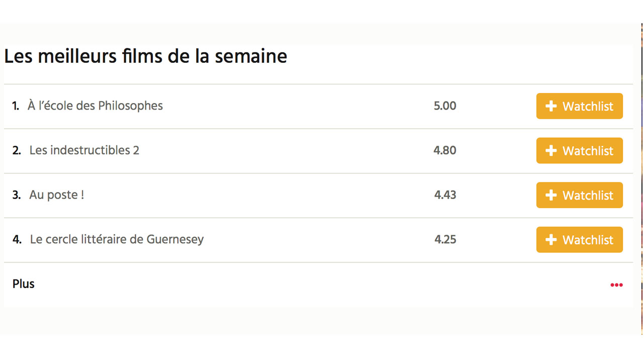Click plus icon in Les indestructibles 2 row
The image size is (644, 362).
pyautogui.click(x=551, y=150)
